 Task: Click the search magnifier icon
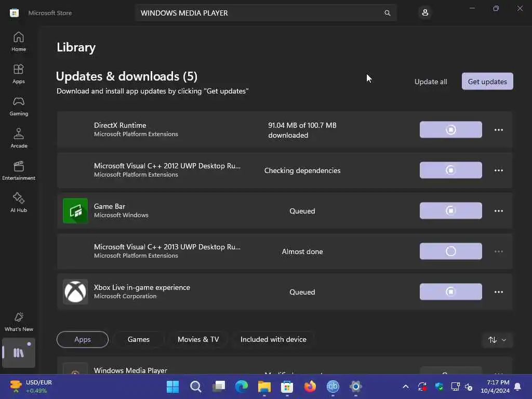click(x=387, y=13)
